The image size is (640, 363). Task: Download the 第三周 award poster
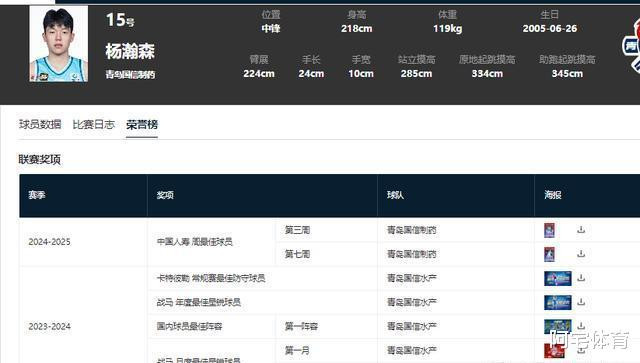(581, 230)
